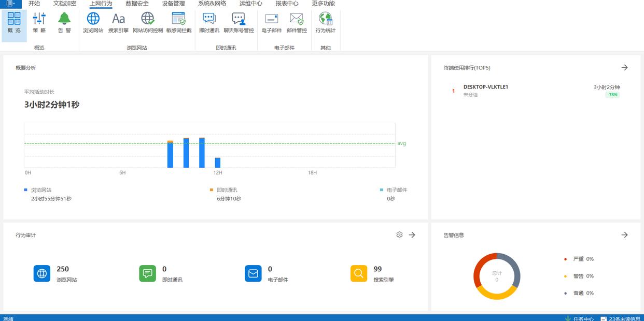Screen dimensions: 644x321
Task: Switch to 数据安全 ribbon tab
Action: pyautogui.click(x=137, y=4)
